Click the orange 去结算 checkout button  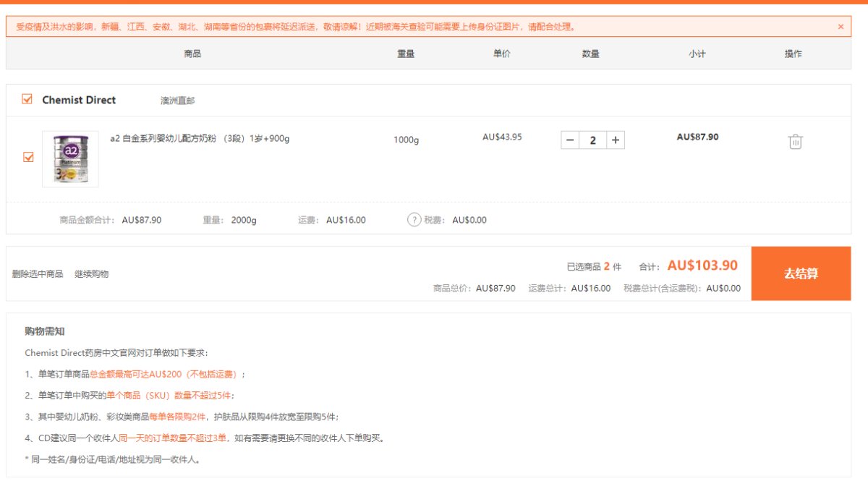pos(801,273)
